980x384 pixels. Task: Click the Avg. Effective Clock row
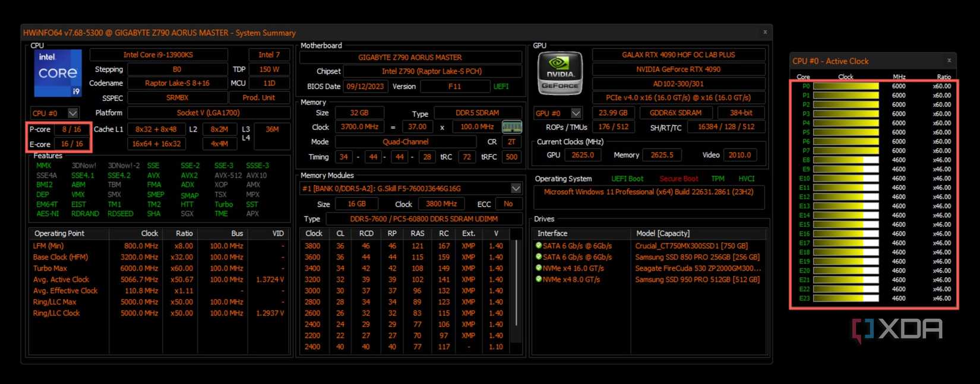(159, 291)
